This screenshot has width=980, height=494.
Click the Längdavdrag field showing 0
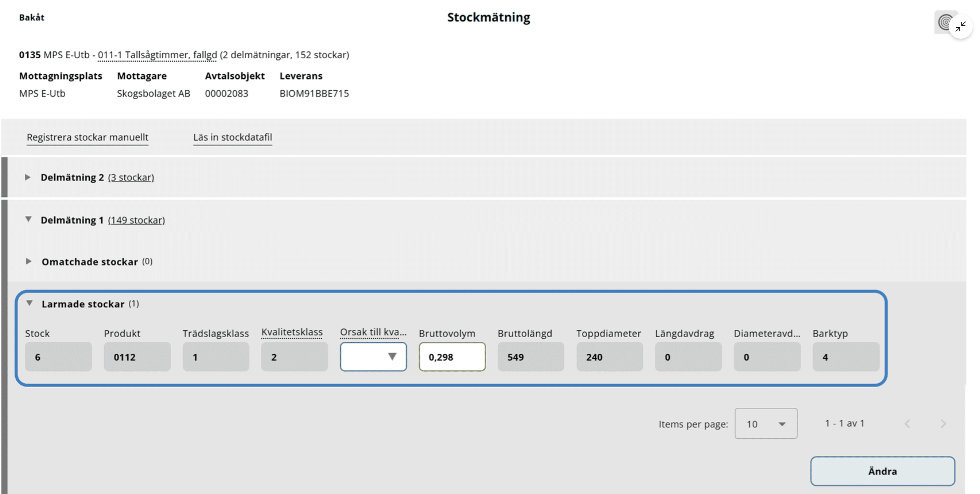688,357
